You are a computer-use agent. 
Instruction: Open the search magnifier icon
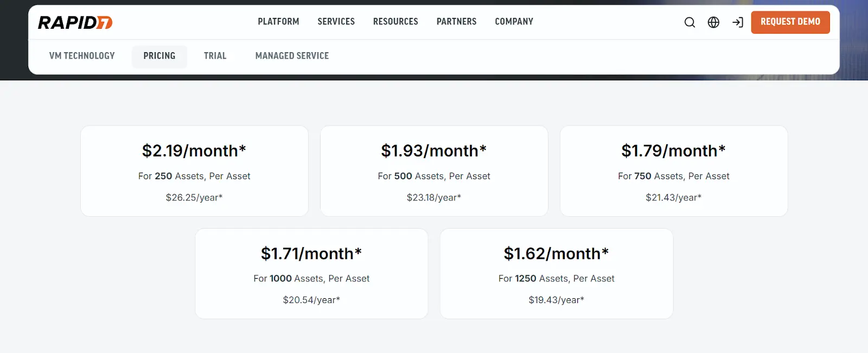(690, 22)
